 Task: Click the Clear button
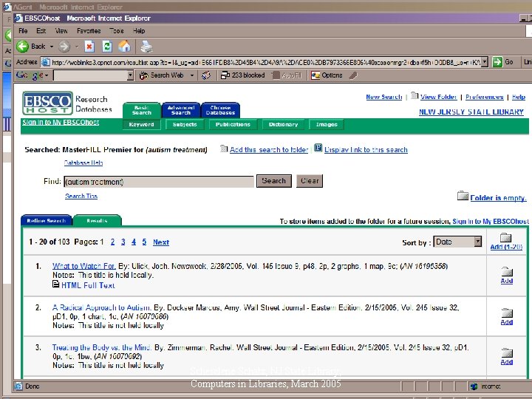click(x=310, y=181)
